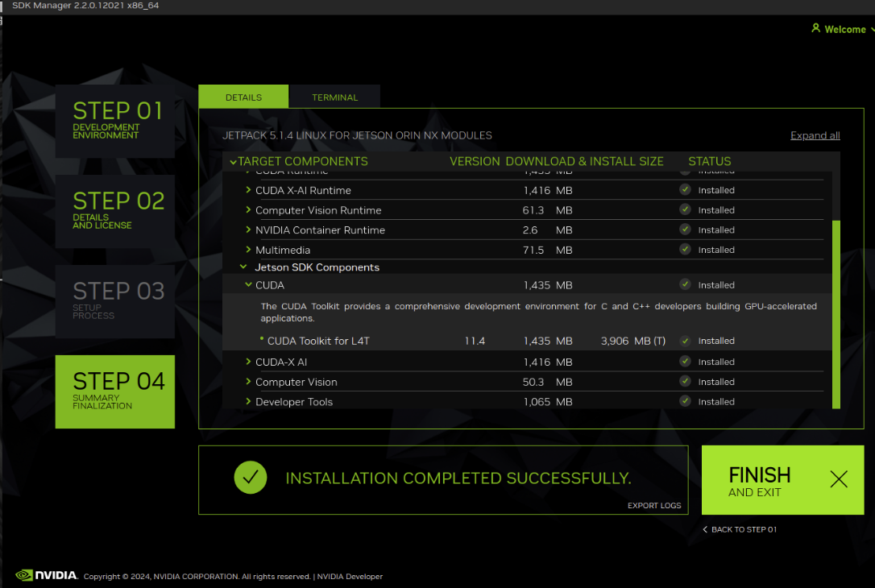Click the green success checkmark circle
Screen dimensions: 875x588
coord(251,478)
